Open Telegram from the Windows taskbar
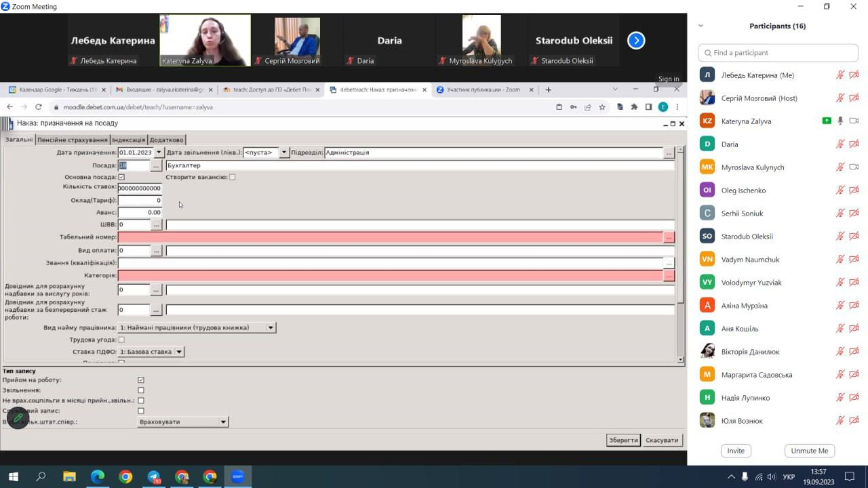 click(x=154, y=476)
